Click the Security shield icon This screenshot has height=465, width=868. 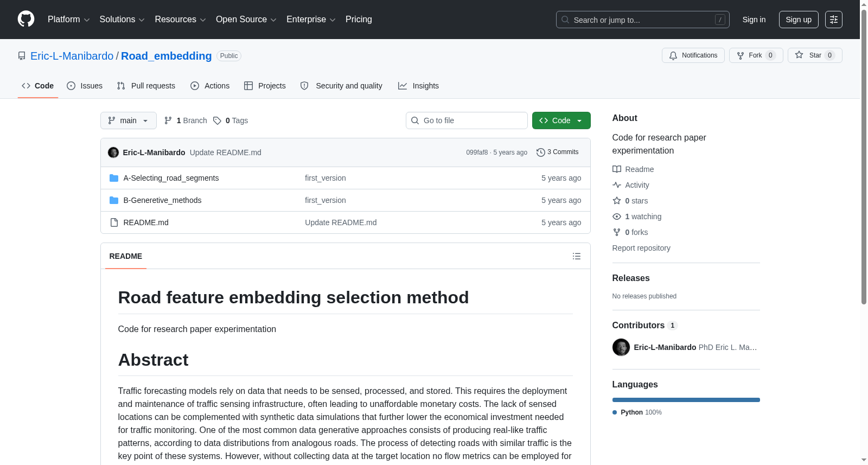tap(304, 86)
